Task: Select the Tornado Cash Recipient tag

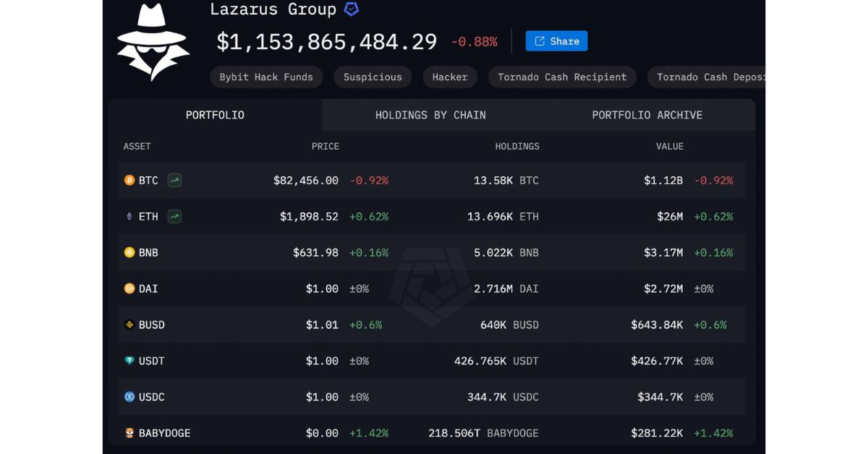Action: coord(562,77)
